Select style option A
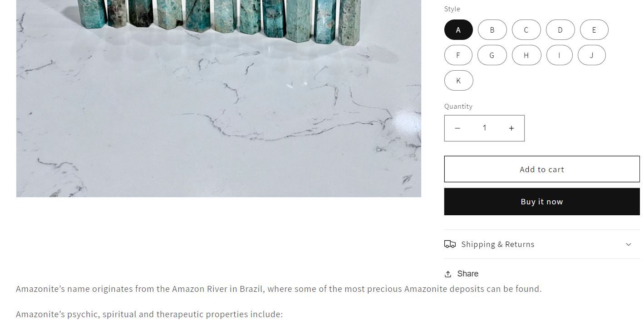 (x=458, y=30)
